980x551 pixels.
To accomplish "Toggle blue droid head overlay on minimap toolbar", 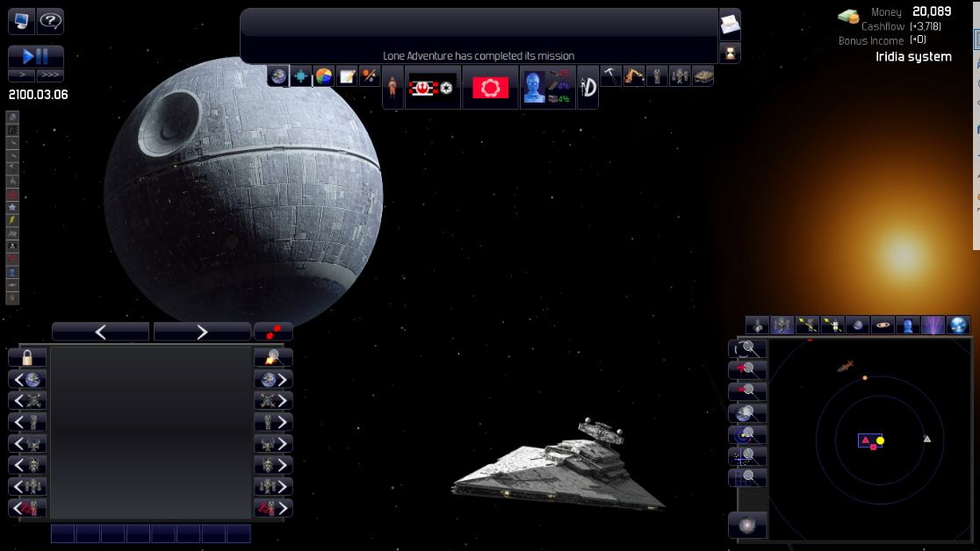I will (x=907, y=325).
